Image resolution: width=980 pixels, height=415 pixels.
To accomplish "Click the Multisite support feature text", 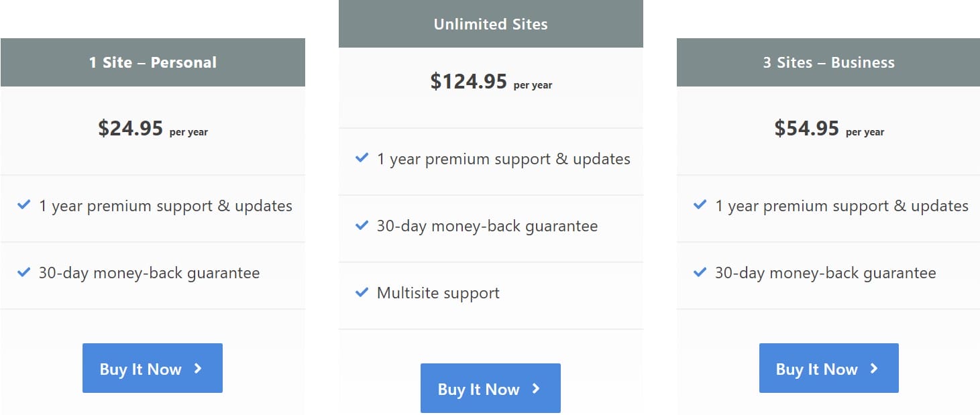I will point(438,293).
